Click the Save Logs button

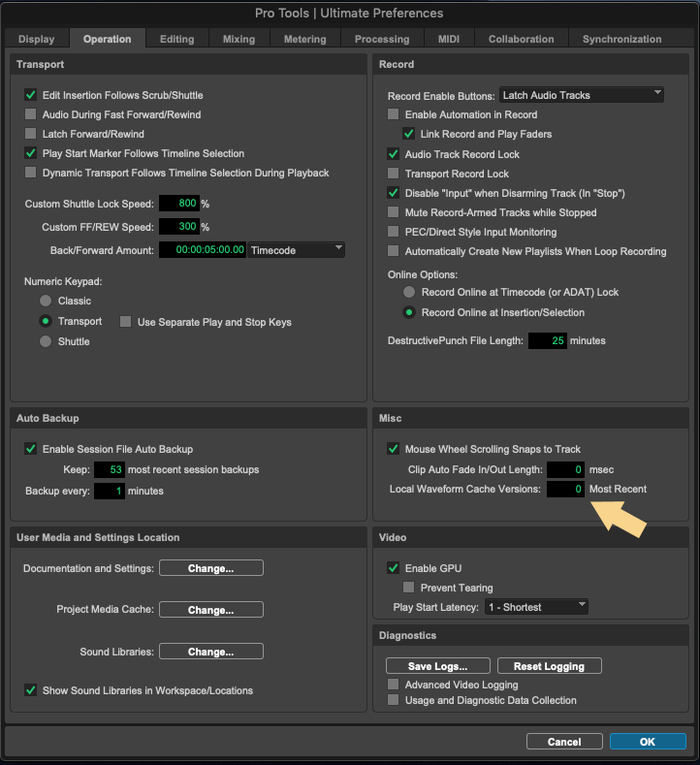coord(438,666)
